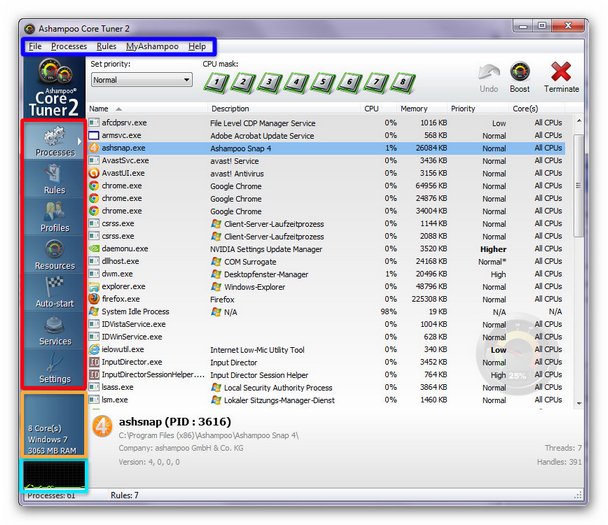Click the CPU usage graph thumbnail
The height and width of the screenshot is (525, 608).
point(54,475)
